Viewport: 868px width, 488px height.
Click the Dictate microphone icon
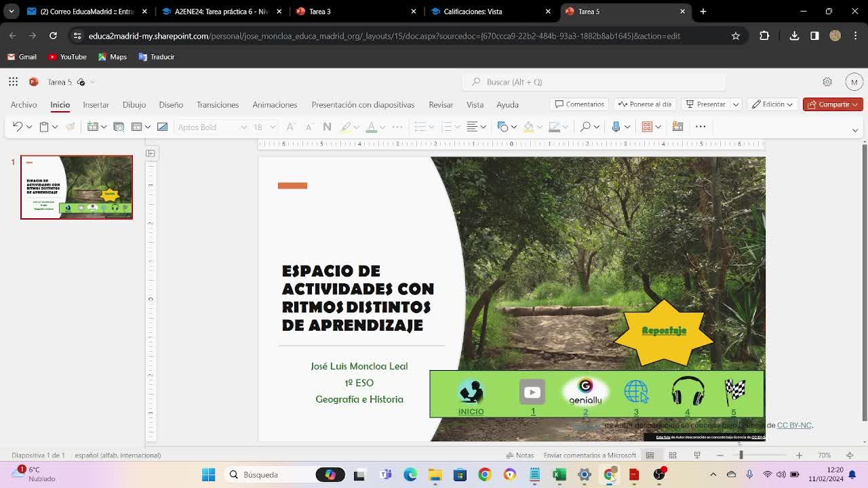coord(616,127)
